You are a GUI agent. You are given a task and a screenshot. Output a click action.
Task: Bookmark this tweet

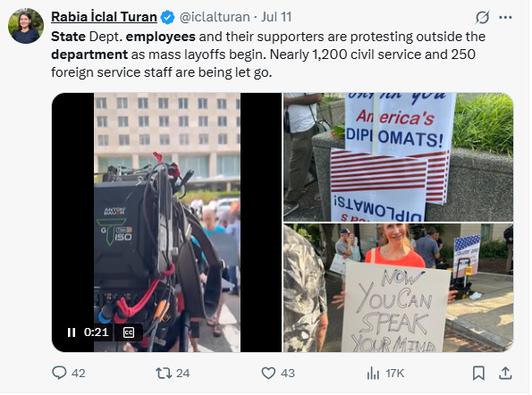coord(478,373)
